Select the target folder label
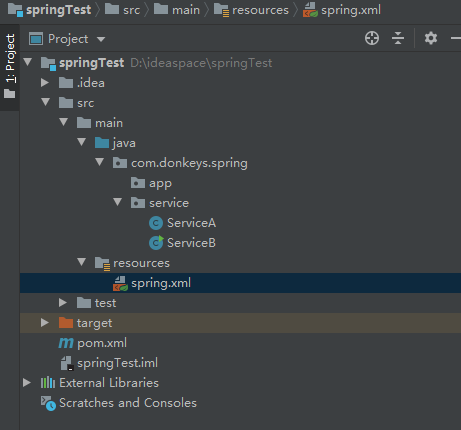461x430 pixels. (94, 323)
